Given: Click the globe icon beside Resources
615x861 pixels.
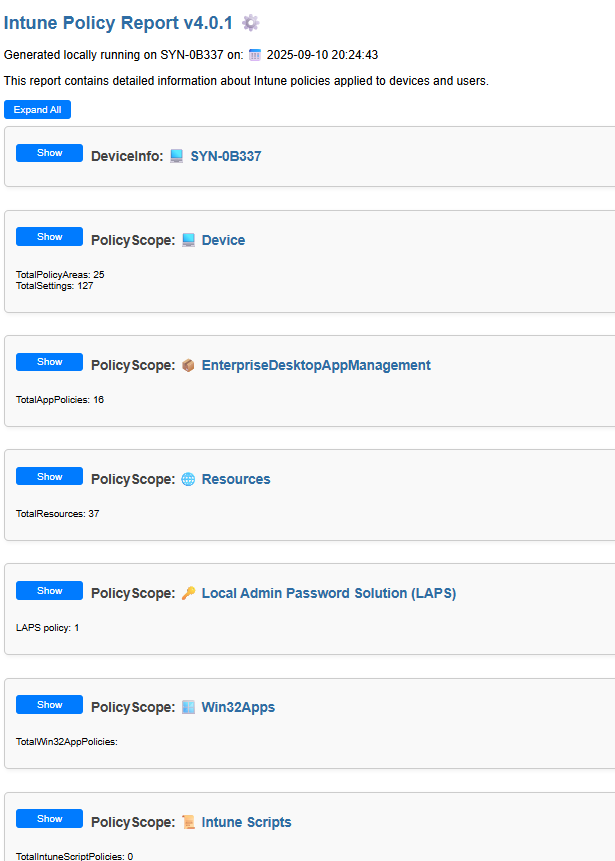Looking at the screenshot, I should point(188,480).
